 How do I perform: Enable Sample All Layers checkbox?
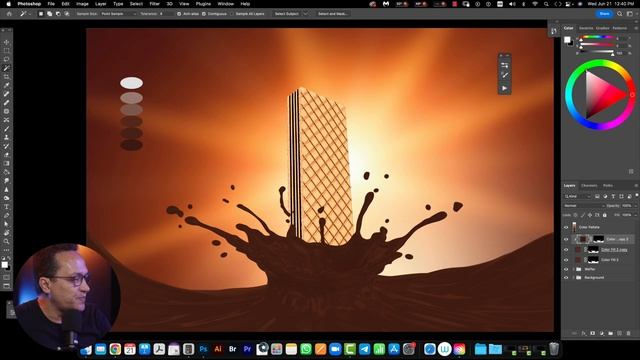pyautogui.click(x=232, y=14)
